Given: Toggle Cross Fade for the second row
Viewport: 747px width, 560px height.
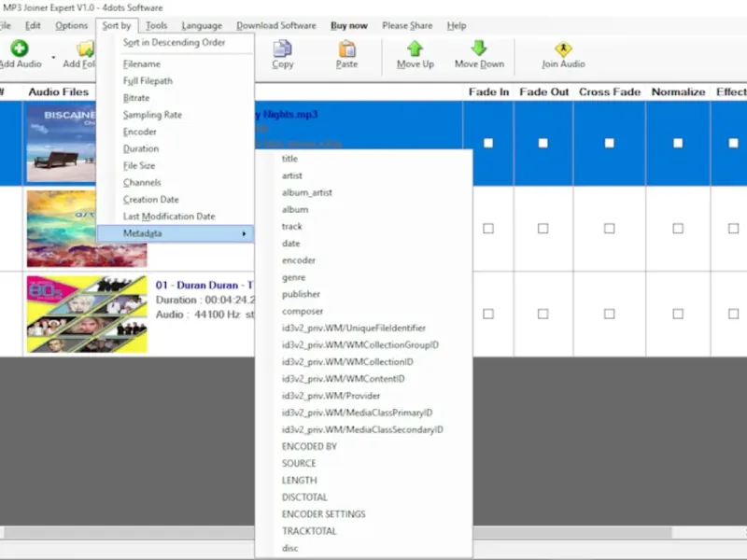Looking at the screenshot, I should 610,229.
